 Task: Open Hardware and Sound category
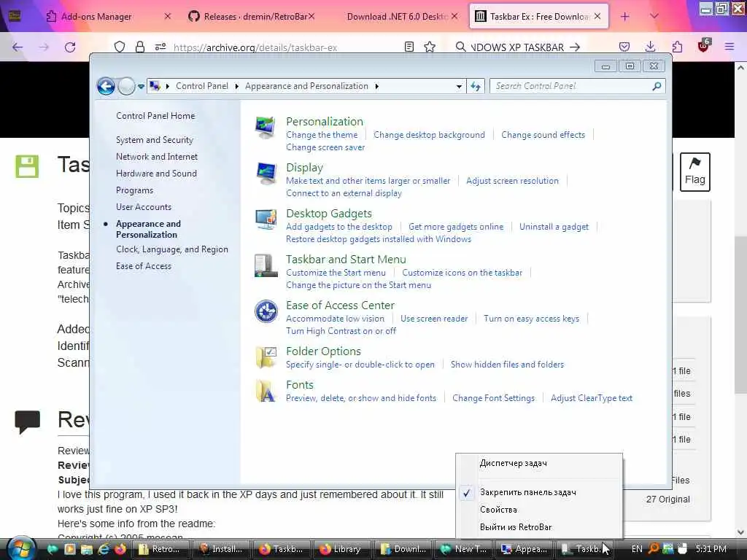coord(156,174)
